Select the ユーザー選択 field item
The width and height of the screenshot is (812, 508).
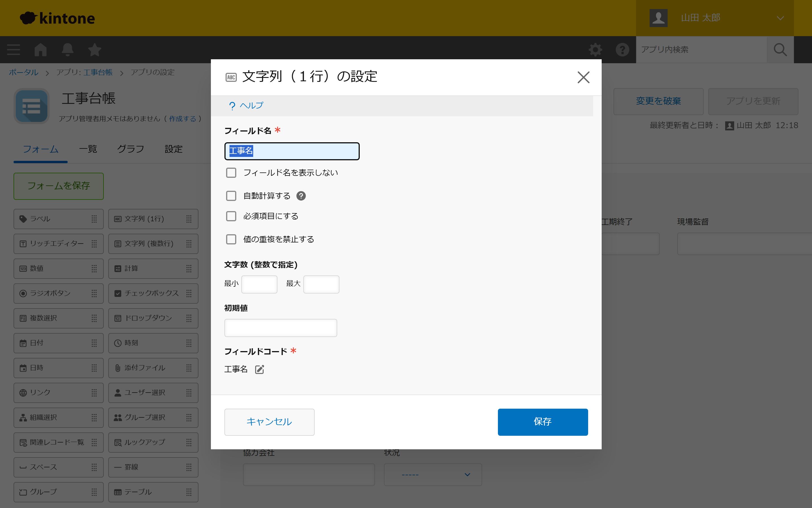[153, 393]
